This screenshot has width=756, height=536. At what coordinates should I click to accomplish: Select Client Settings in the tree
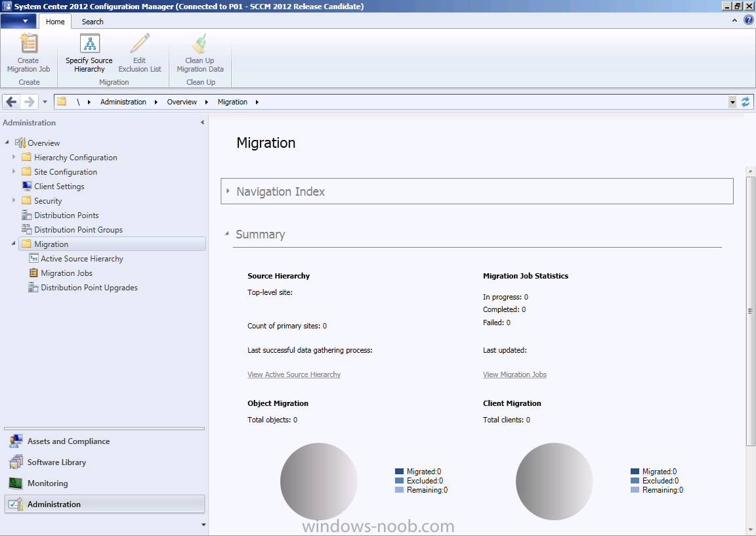pyautogui.click(x=59, y=187)
